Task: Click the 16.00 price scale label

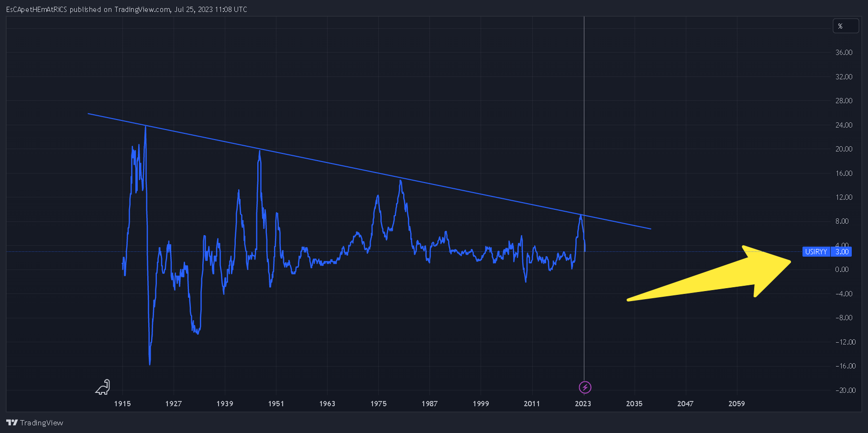Action: [x=844, y=173]
